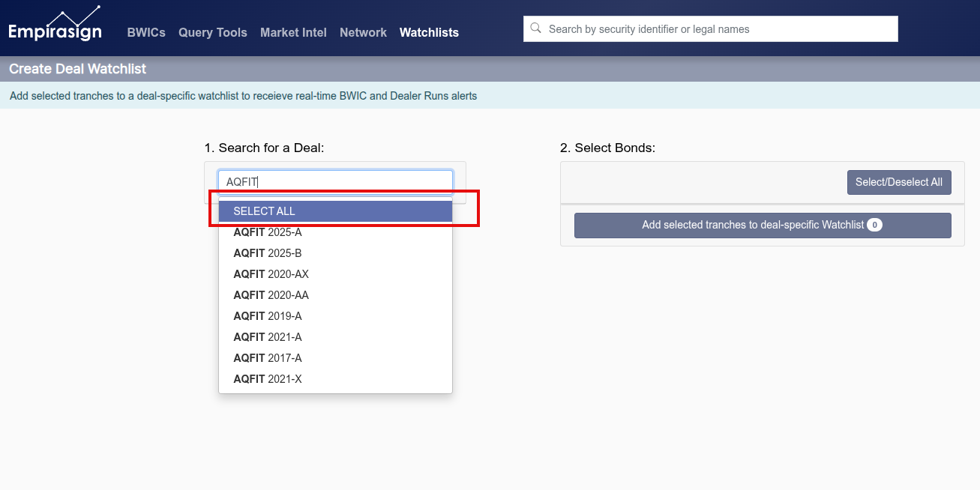The width and height of the screenshot is (980, 490).
Task: Pick AQFIT 2019-A from the suggestions
Action: (x=335, y=316)
